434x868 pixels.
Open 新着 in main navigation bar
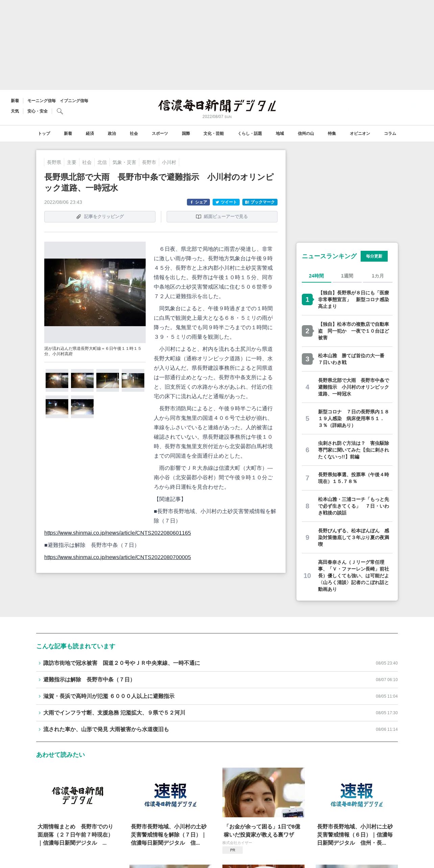(68, 134)
